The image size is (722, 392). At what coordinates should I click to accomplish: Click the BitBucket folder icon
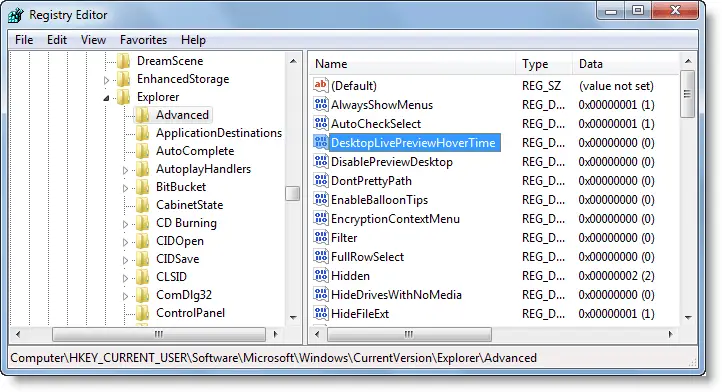[x=142, y=187]
